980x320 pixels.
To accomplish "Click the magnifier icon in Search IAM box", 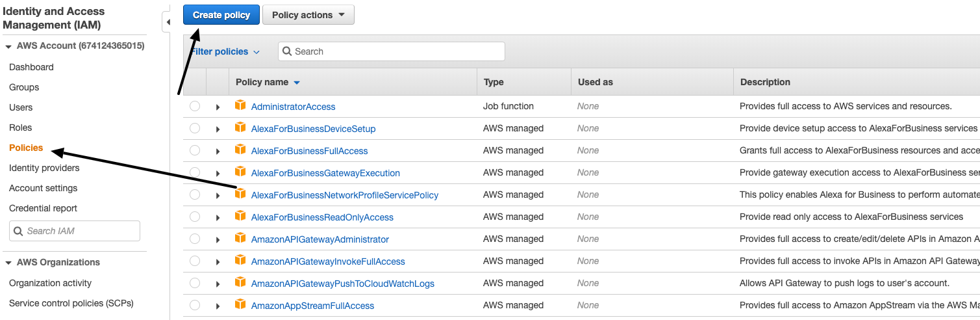I will [x=19, y=231].
